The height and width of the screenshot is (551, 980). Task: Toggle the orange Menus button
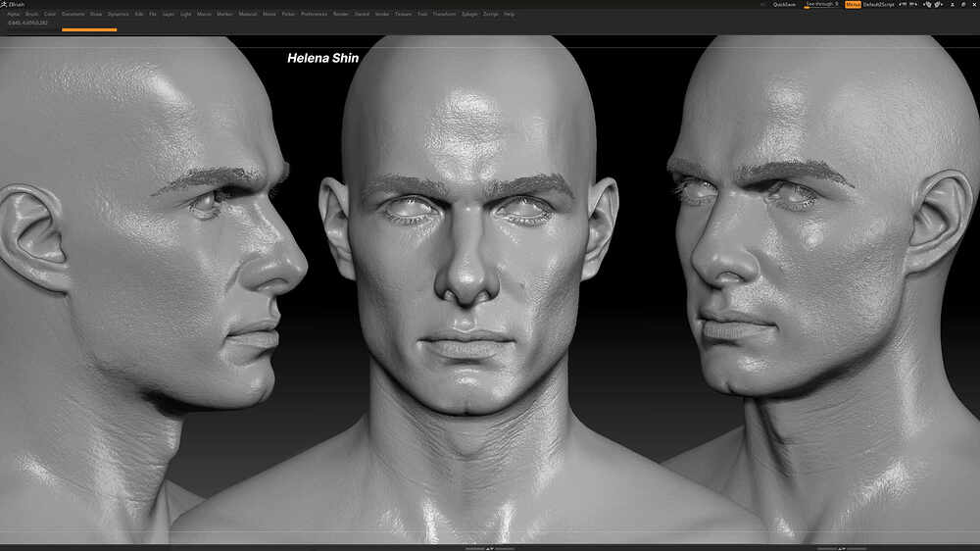tap(854, 4)
